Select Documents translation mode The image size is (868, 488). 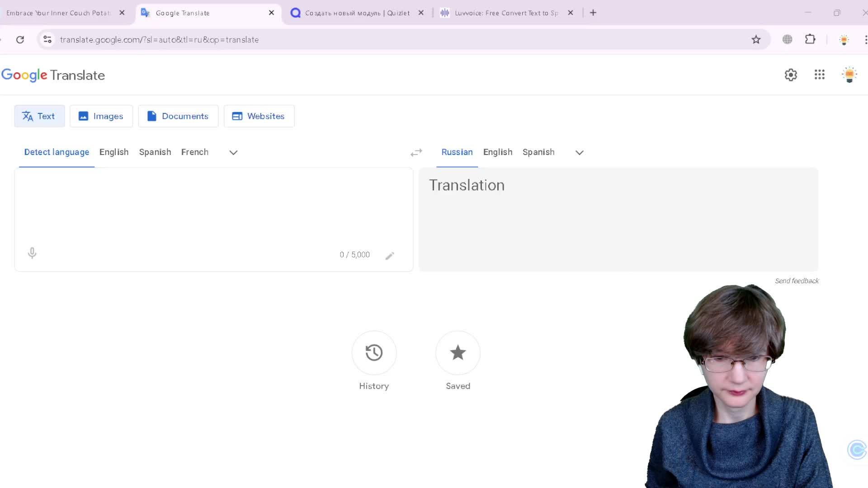coord(178,116)
